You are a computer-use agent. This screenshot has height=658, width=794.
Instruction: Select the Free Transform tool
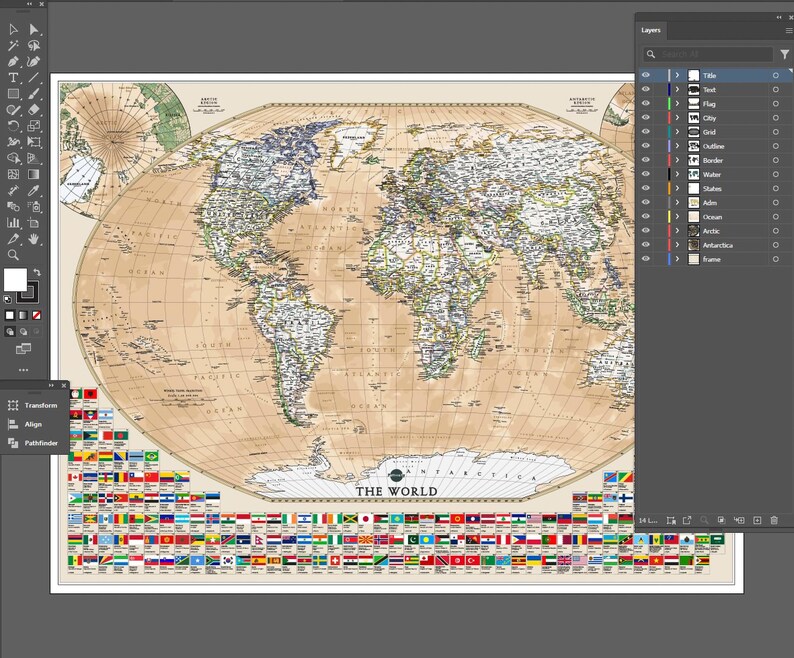(x=33, y=142)
